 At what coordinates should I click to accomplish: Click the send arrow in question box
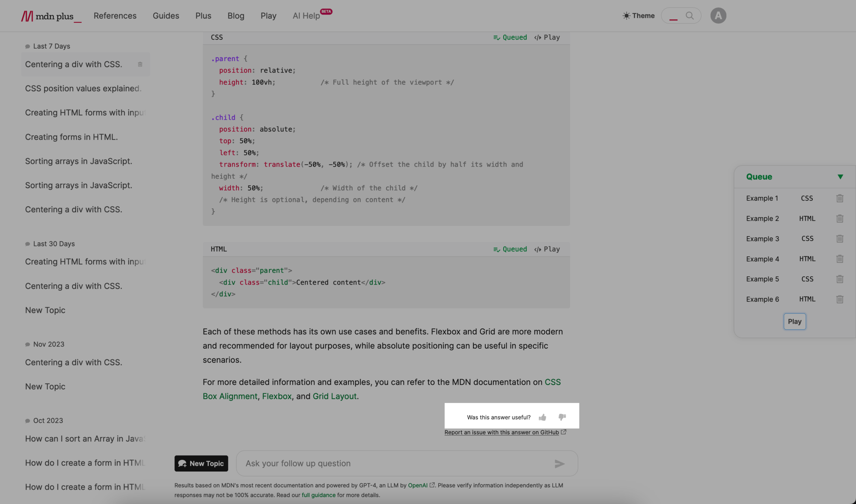[559, 464]
